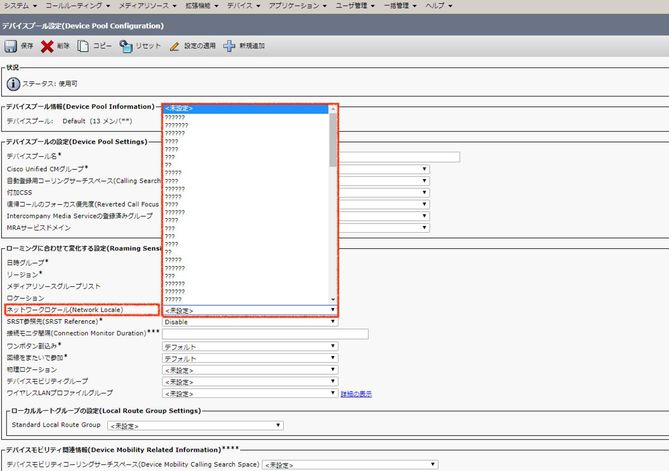Viewport: 669px width, 471px height.
Task: Open the Standard Local Route Group dropdown
Action: (x=195, y=426)
